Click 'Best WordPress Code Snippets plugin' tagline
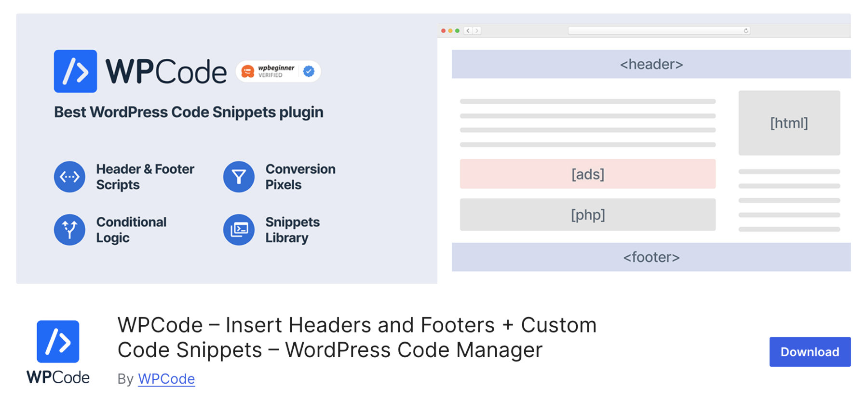This screenshot has height=402, width=868. pos(189,112)
